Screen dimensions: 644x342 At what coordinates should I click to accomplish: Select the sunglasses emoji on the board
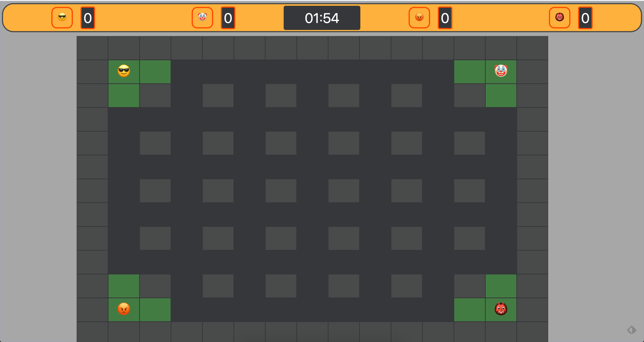pyautogui.click(x=124, y=71)
